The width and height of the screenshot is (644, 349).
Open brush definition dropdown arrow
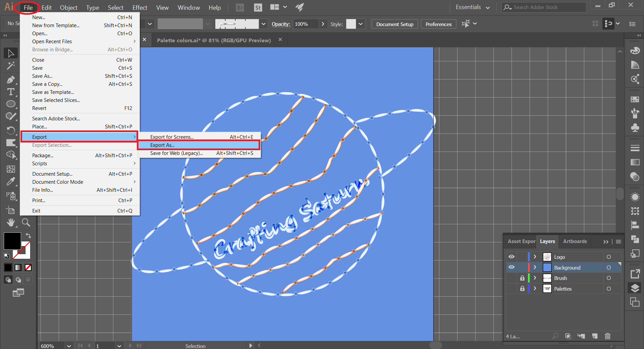(263, 24)
